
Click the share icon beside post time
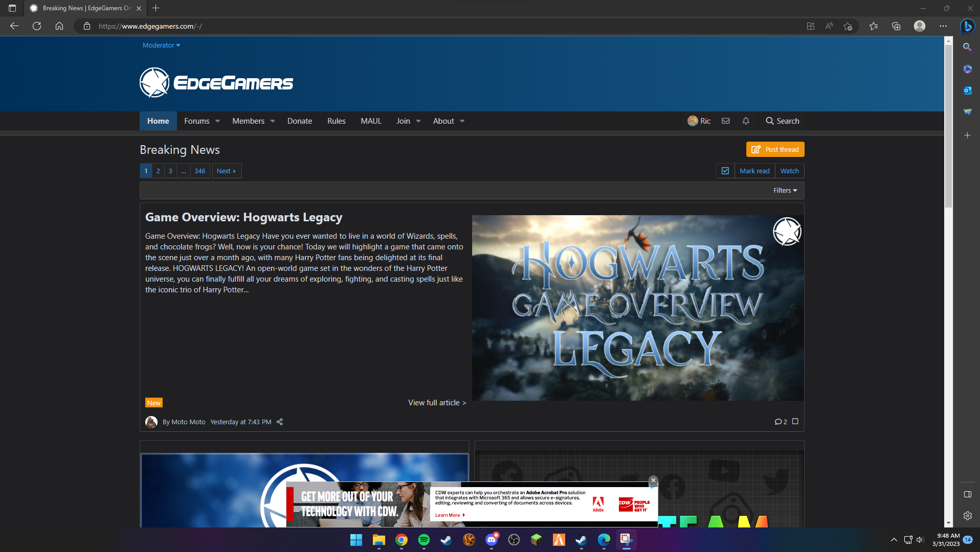click(x=280, y=422)
